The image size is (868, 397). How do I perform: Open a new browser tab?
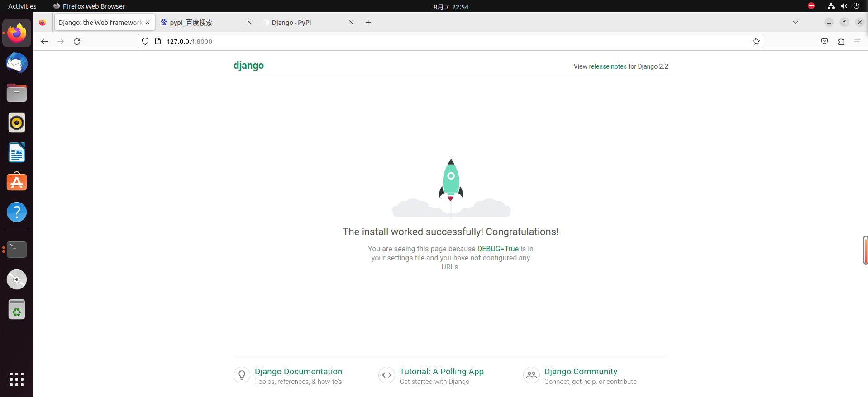(368, 23)
